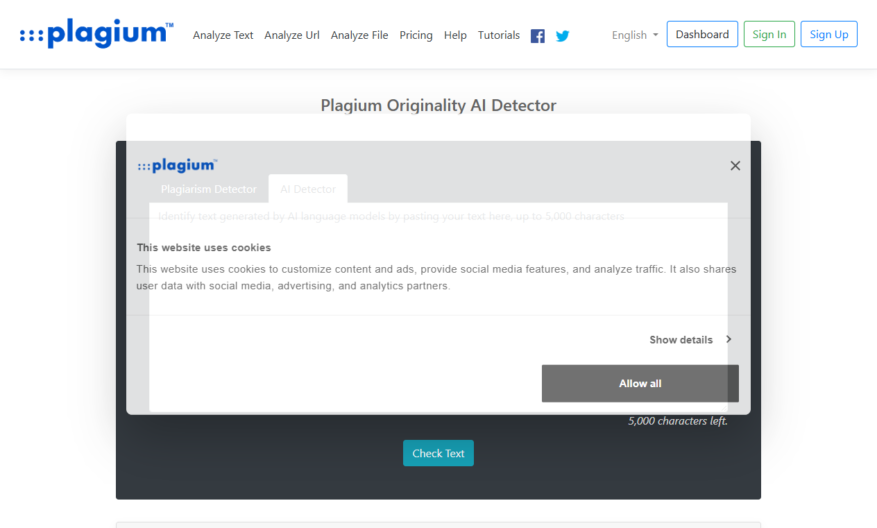Screen dimensions: 877x528
Task: Click the Sign In button
Action: 769,34
